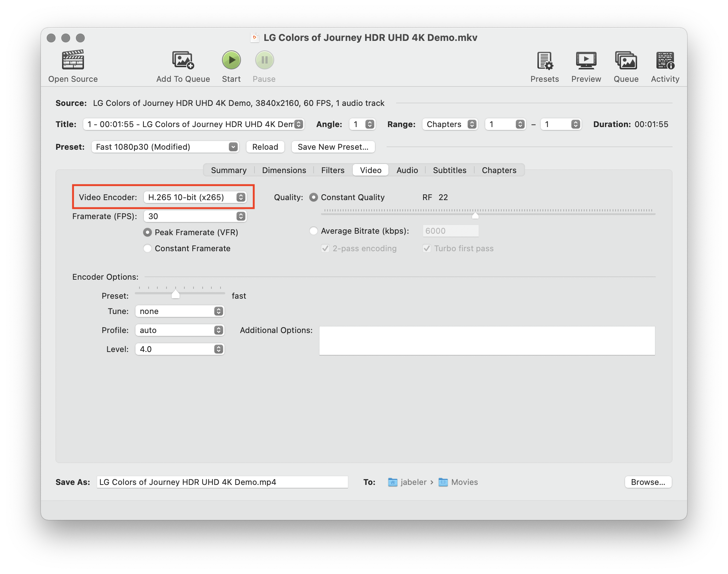Switch to the Audio tab
Viewport: 728px width, 574px height.
click(407, 170)
